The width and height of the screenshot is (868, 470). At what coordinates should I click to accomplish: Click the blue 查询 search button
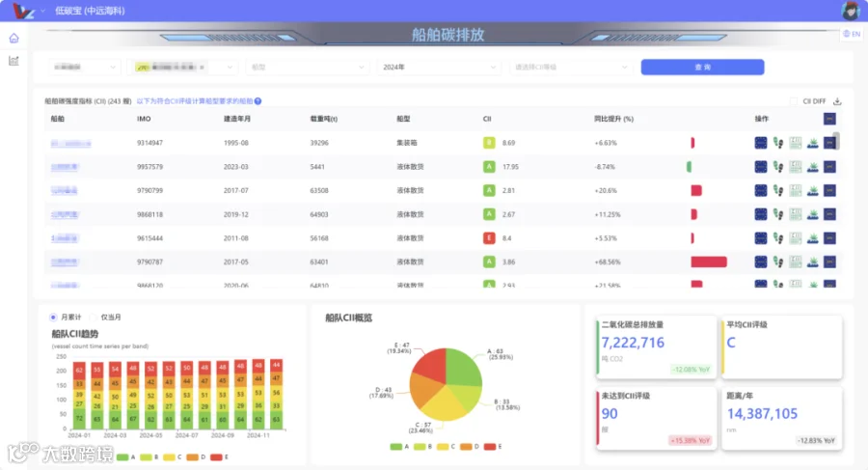(702, 67)
